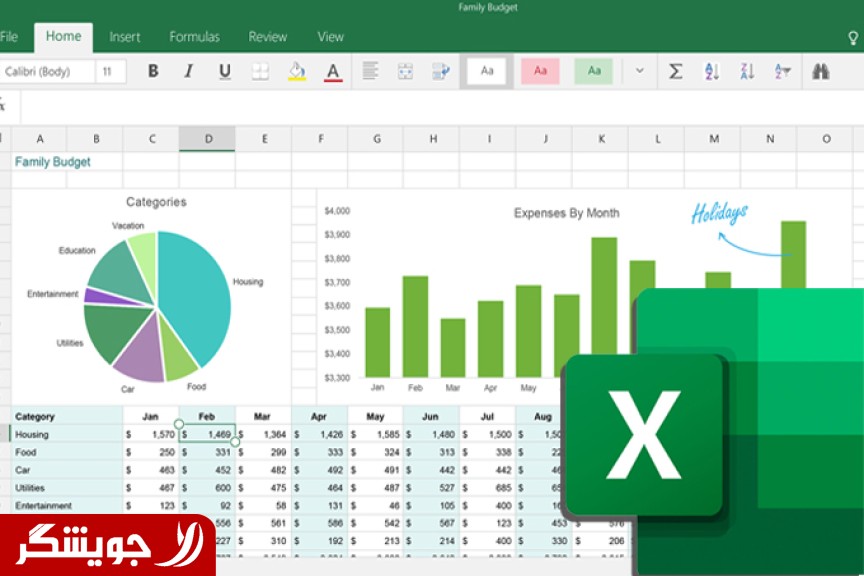The height and width of the screenshot is (576, 864).
Task: Toggle bold formatting
Action: point(153,71)
